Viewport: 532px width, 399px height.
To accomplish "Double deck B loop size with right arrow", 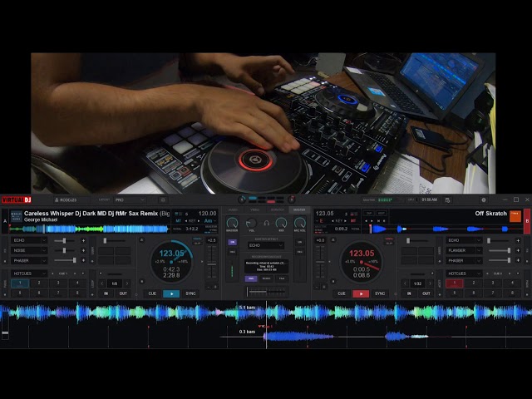I will pos(430,283).
